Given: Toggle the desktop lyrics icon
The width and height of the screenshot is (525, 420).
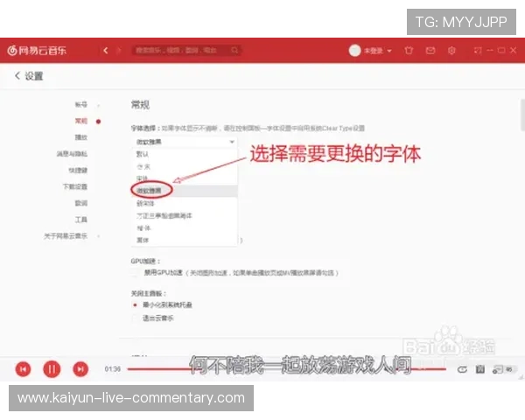Looking at the screenshot, I should coord(480,369).
